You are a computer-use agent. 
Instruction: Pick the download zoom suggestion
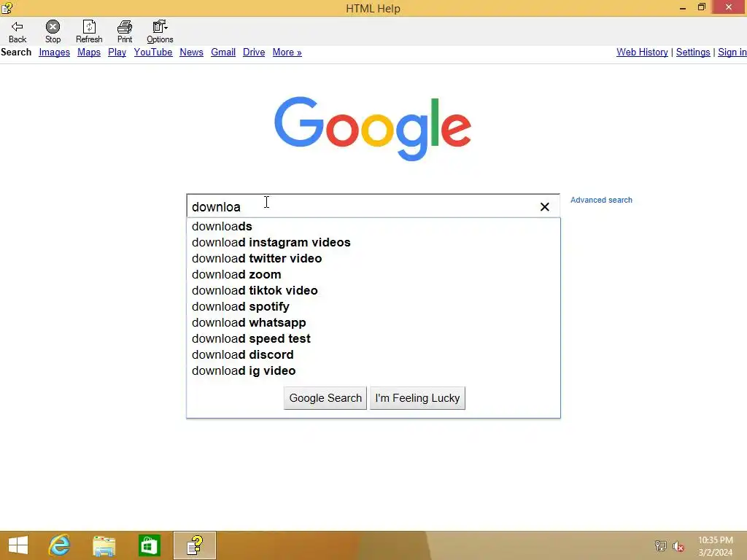tap(373, 275)
